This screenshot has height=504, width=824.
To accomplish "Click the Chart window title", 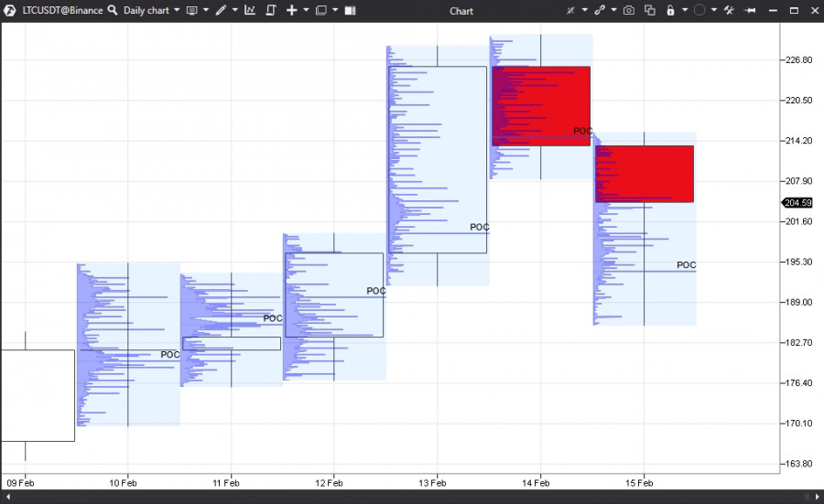I will [461, 11].
